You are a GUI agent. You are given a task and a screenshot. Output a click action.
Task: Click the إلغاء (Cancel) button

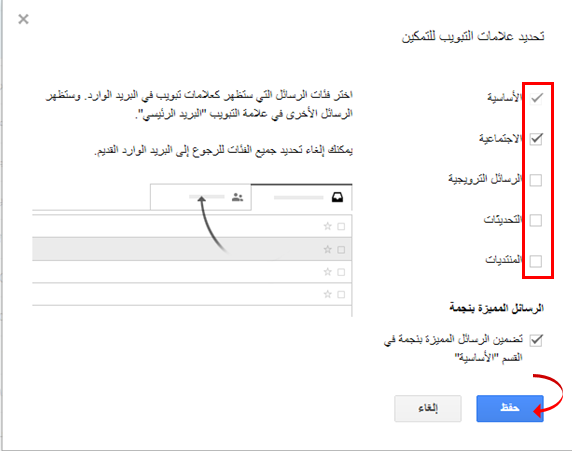coord(428,408)
